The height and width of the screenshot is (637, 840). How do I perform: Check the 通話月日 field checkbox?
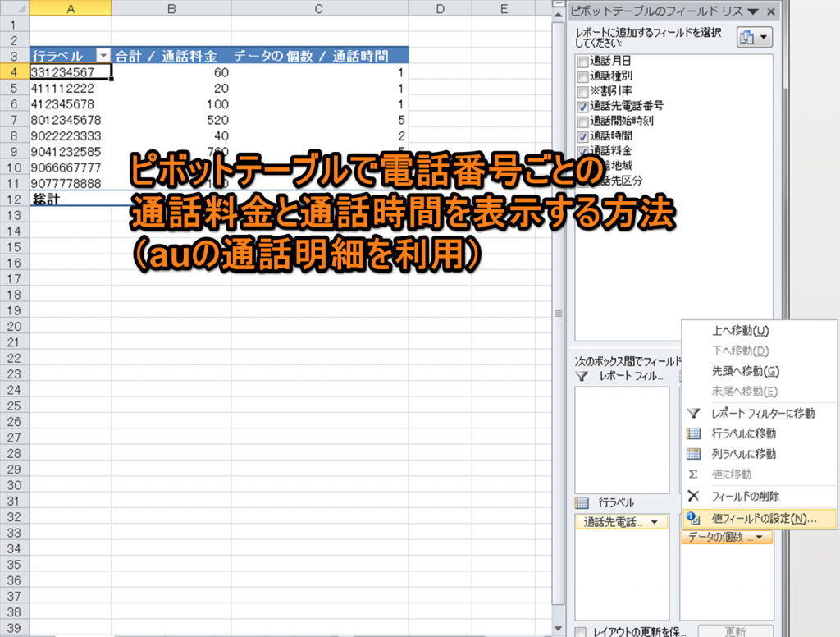[x=583, y=62]
